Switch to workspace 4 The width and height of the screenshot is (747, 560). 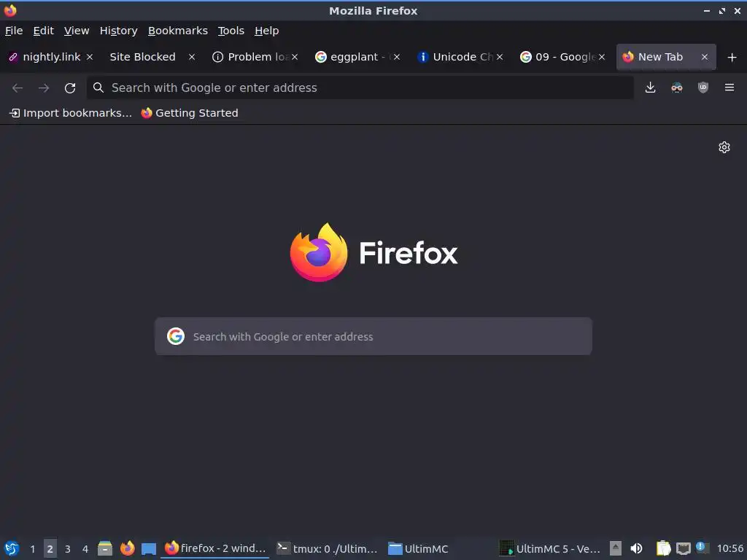pos(85,548)
